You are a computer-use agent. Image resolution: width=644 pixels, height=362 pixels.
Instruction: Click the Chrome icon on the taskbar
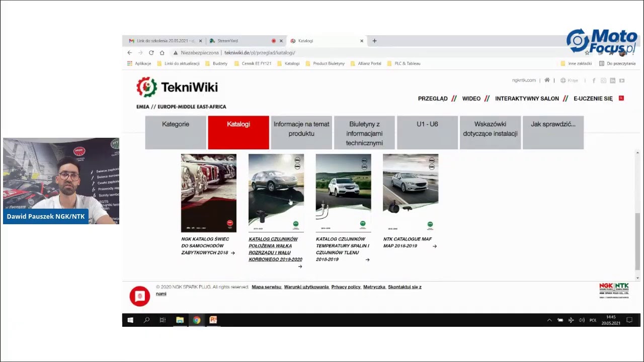[x=197, y=320]
